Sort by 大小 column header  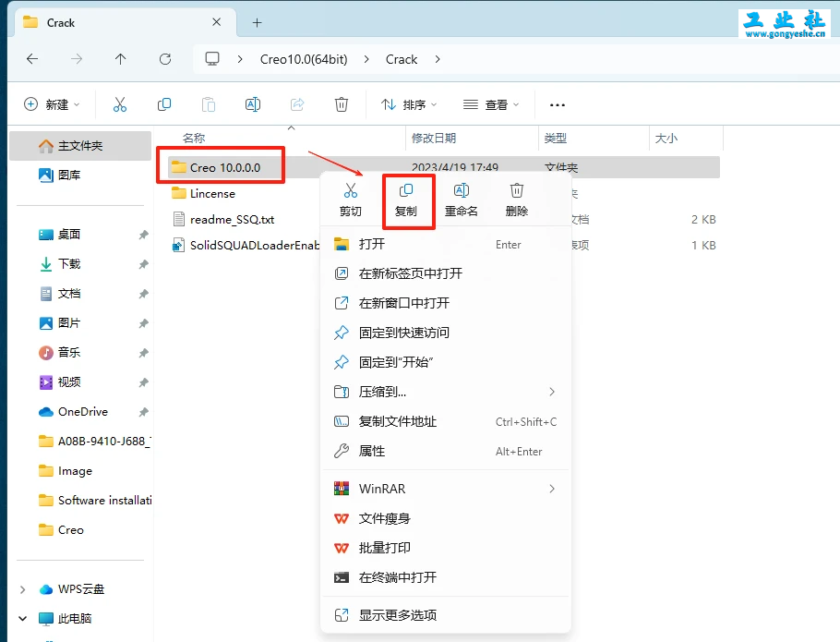point(666,139)
